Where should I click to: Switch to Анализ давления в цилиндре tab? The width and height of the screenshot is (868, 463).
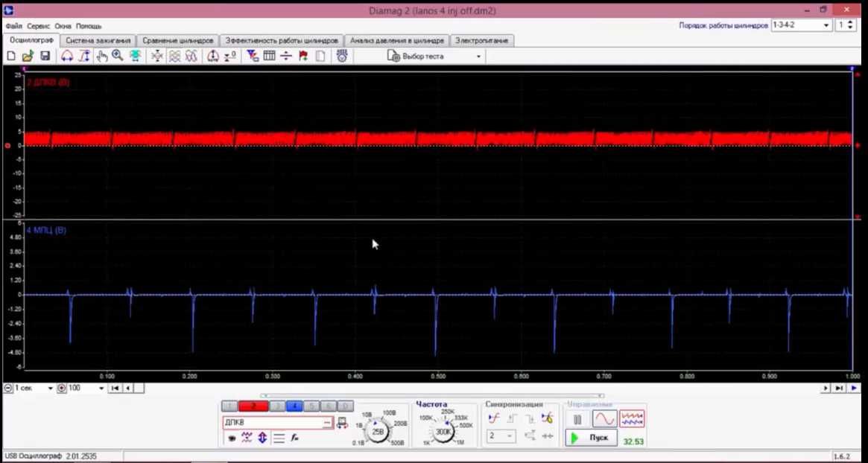[397, 40]
